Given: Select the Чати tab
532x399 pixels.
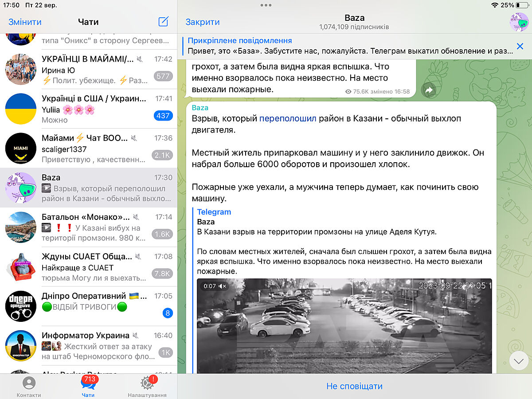Looking at the screenshot, I should click(88, 387).
